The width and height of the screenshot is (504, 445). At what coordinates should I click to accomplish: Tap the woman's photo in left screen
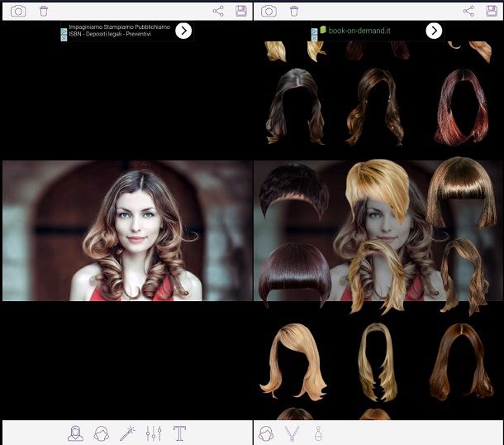(x=127, y=231)
